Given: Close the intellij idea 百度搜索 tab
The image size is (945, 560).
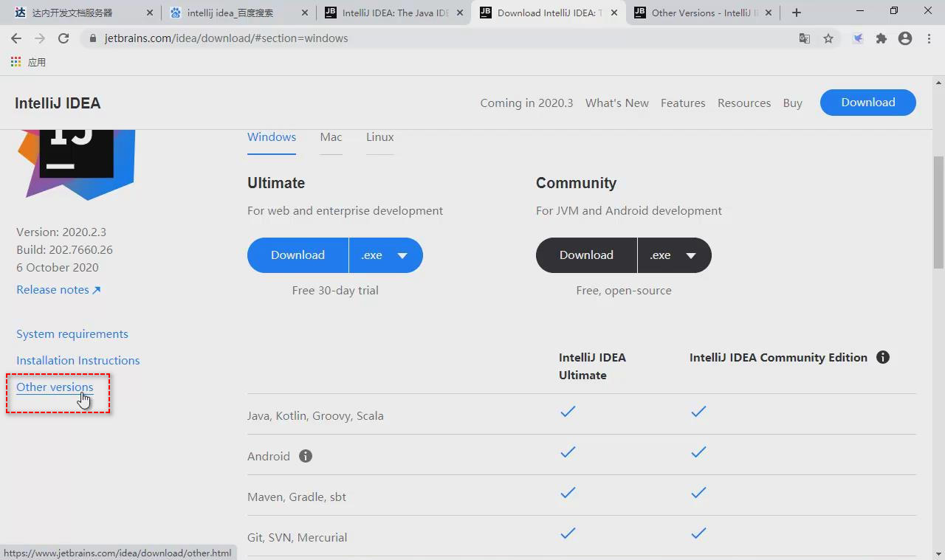Looking at the screenshot, I should [x=305, y=13].
